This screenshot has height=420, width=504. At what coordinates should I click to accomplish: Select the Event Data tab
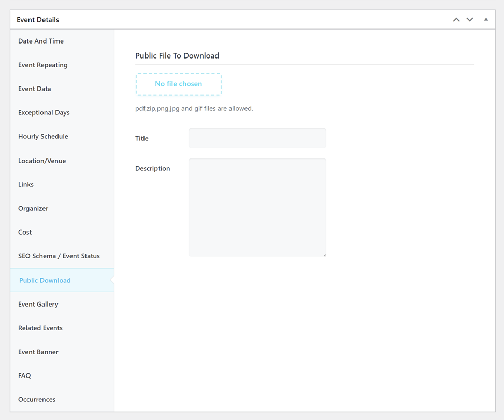pos(35,89)
